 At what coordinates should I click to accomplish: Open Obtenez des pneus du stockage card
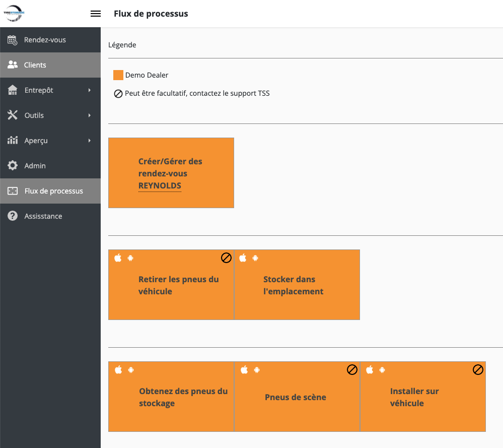pos(171,397)
